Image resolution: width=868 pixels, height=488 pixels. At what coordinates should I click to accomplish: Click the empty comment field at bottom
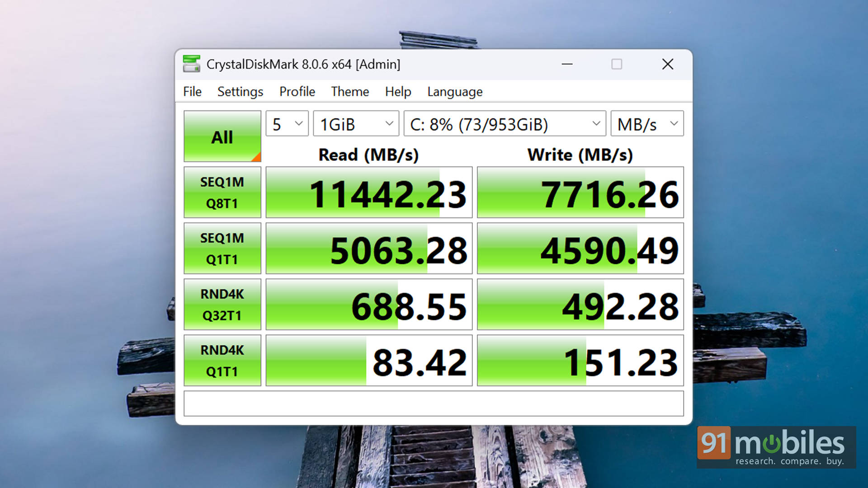point(434,404)
